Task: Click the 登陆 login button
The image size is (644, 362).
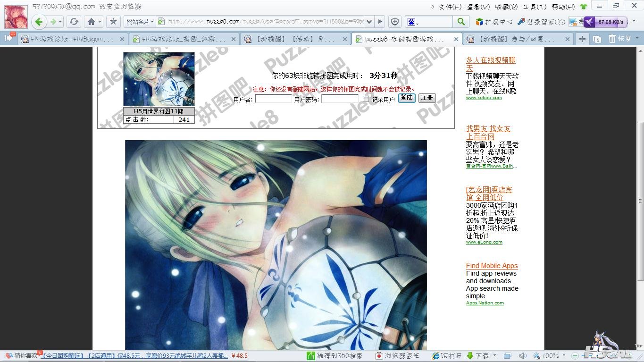Action: [407, 98]
